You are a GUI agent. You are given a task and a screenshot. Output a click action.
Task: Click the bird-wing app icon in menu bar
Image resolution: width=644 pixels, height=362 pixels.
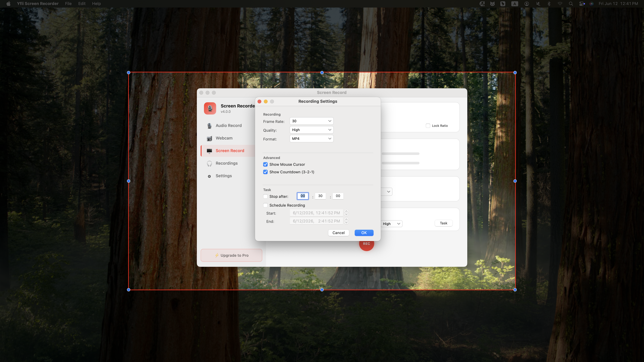coord(503,3)
